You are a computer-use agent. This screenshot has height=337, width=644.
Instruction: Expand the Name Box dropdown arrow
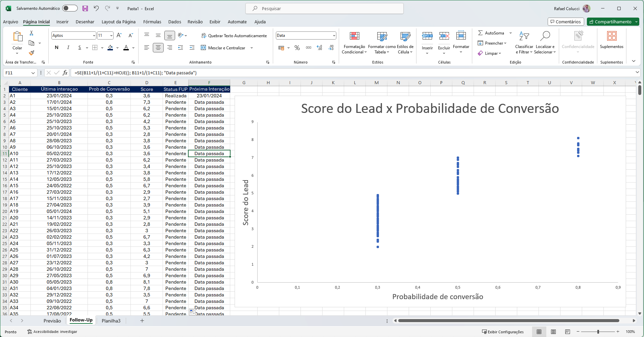(x=33, y=73)
